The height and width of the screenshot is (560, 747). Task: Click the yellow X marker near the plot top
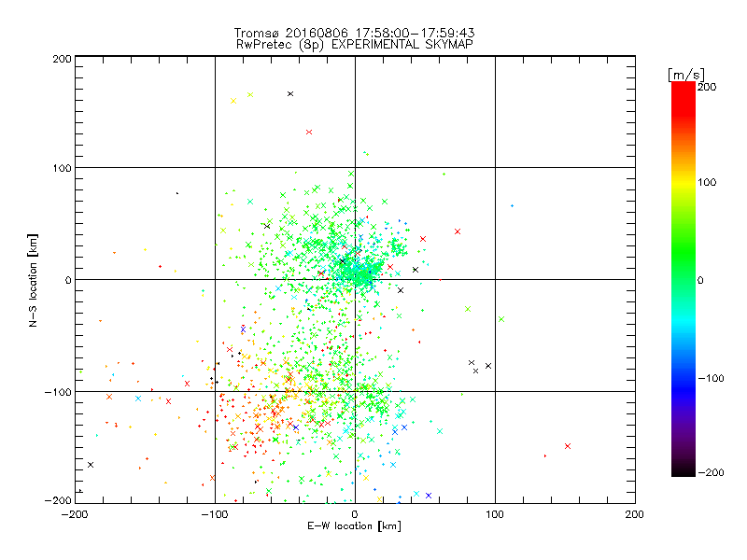[x=233, y=101]
